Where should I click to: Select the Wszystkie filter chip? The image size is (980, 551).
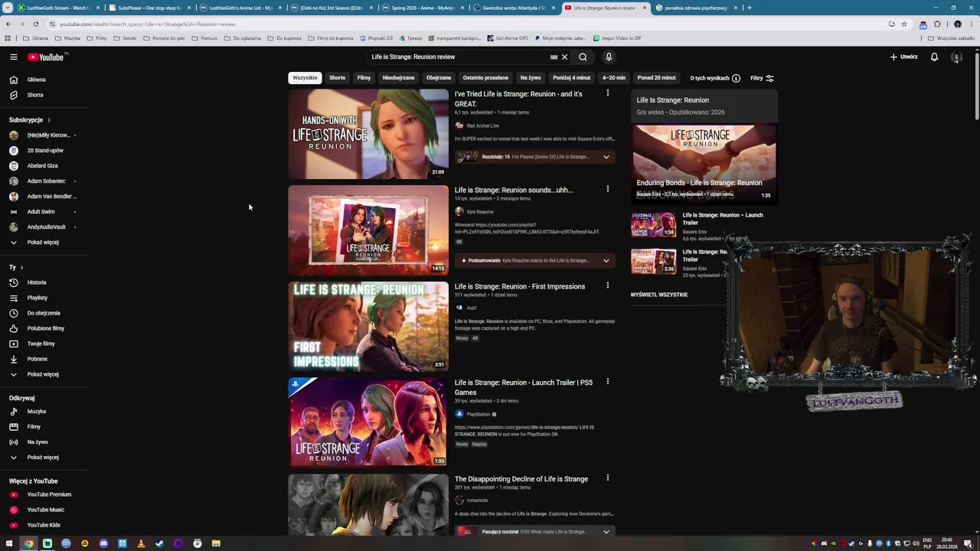305,77
